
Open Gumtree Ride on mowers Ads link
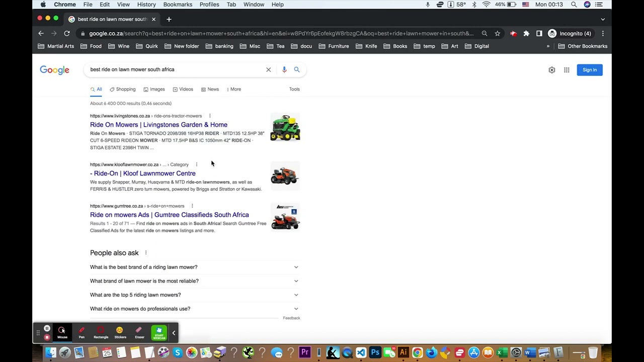(x=169, y=215)
